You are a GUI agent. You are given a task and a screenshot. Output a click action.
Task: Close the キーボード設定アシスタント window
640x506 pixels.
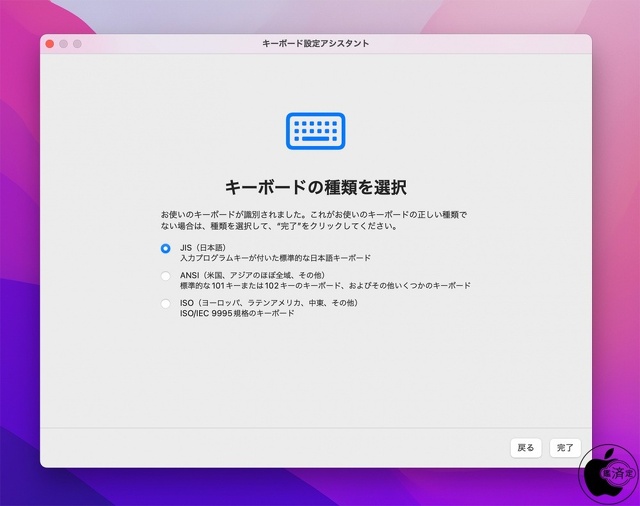click(x=49, y=44)
